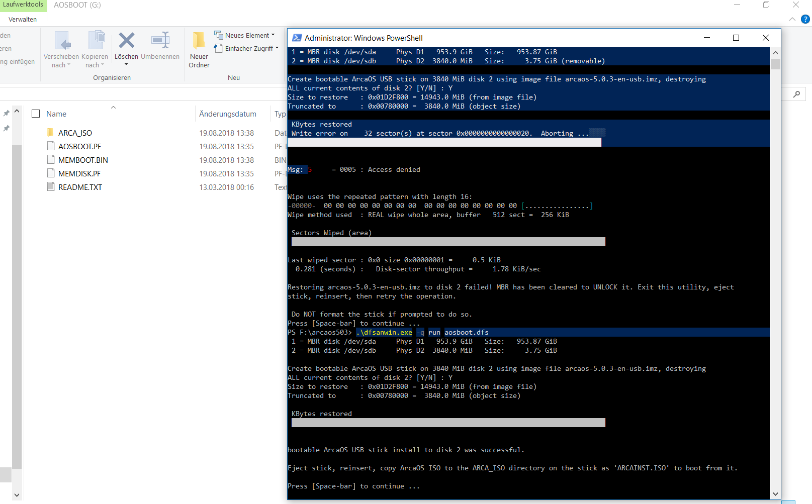Screen dimensions: 812x504
Task: Click the date 13.03.2018 00:16
Action: (x=227, y=187)
